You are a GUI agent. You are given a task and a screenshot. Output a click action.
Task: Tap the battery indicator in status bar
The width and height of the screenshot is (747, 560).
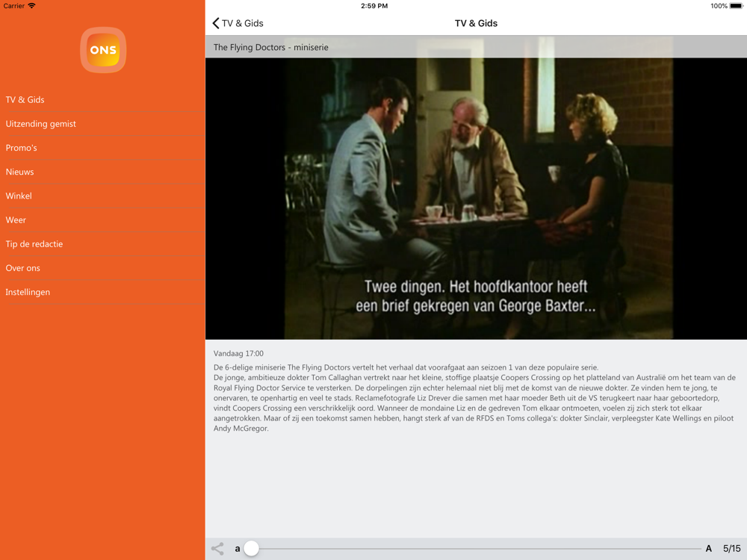[736, 6]
